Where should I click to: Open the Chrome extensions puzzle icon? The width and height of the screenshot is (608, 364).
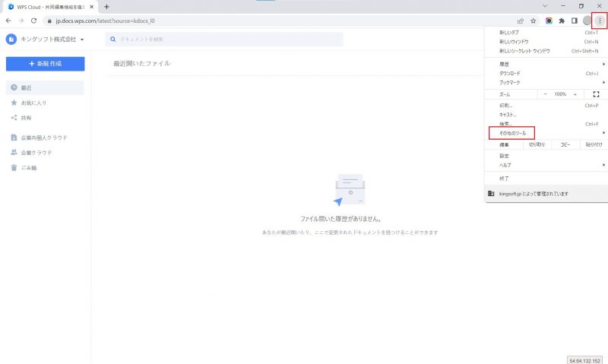pyautogui.click(x=561, y=21)
